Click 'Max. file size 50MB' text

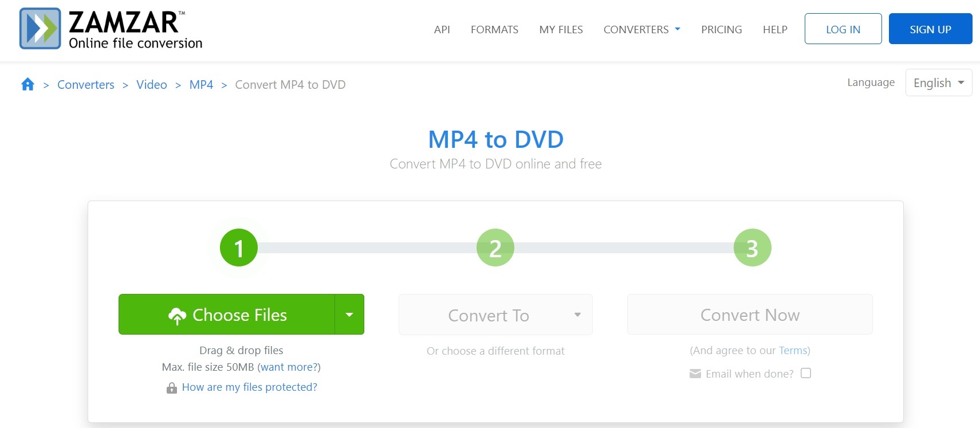click(208, 367)
